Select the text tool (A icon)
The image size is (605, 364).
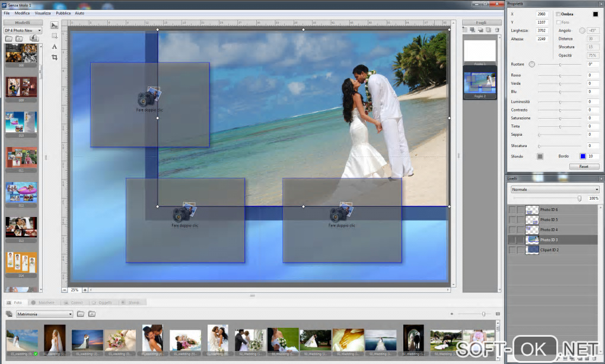click(x=55, y=46)
